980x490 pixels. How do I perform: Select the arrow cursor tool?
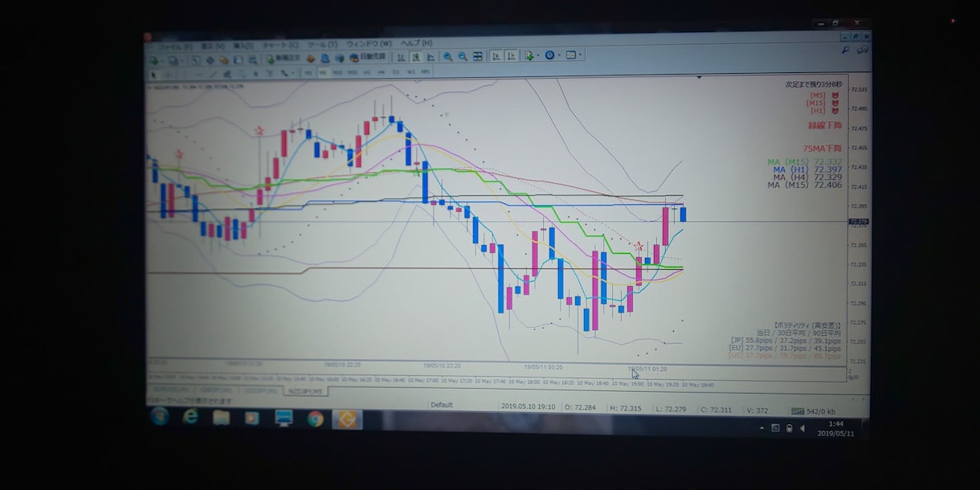click(x=153, y=75)
